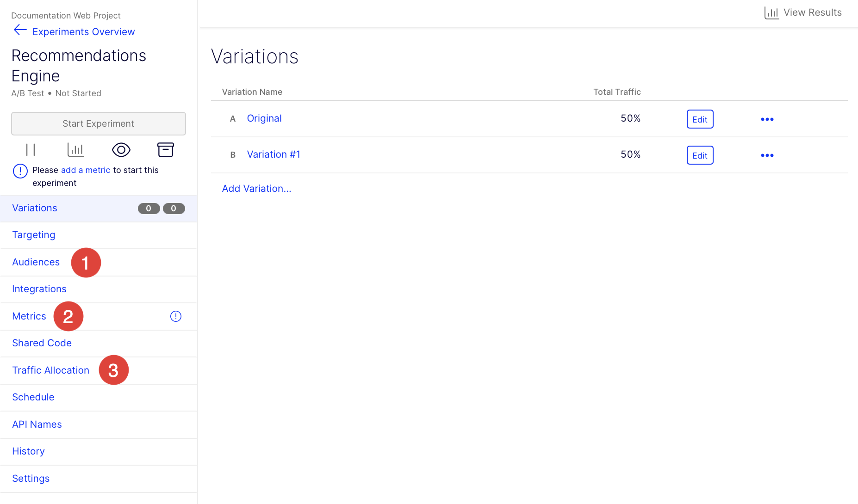Image resolution: width=858 pixels, height=504 pixels.
Task: Click the warning icon beside Metrics
Action: (175, 316)
